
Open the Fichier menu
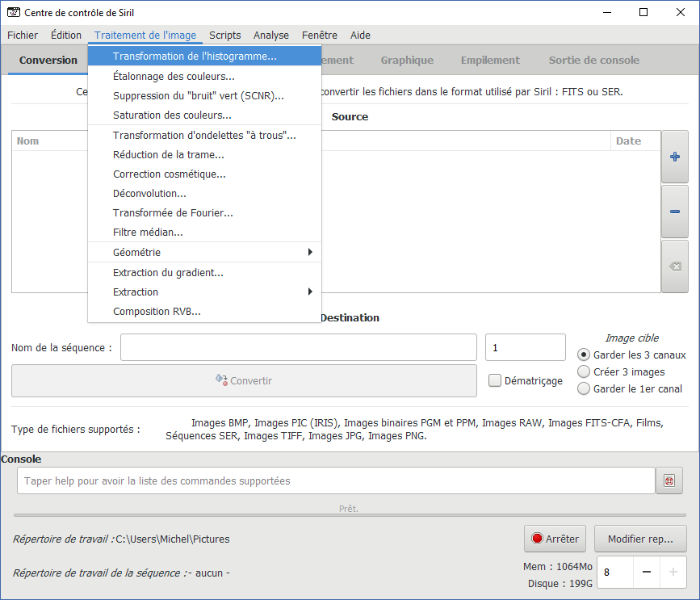coord(23,36)
